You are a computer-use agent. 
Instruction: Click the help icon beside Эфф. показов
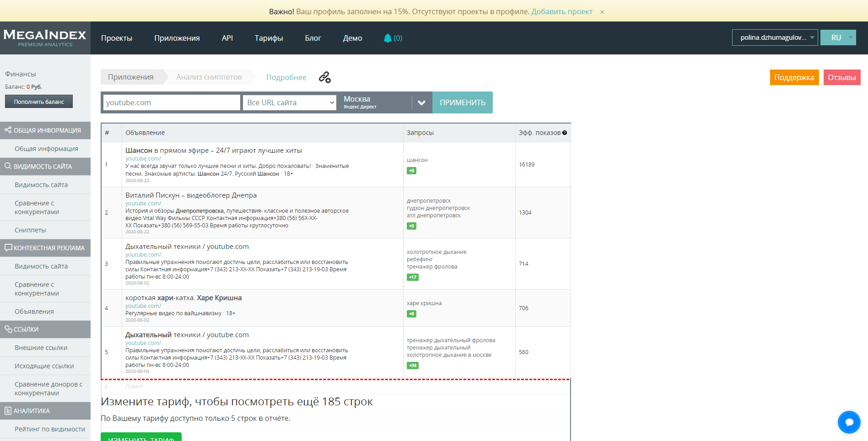click(x=565, y=133)
